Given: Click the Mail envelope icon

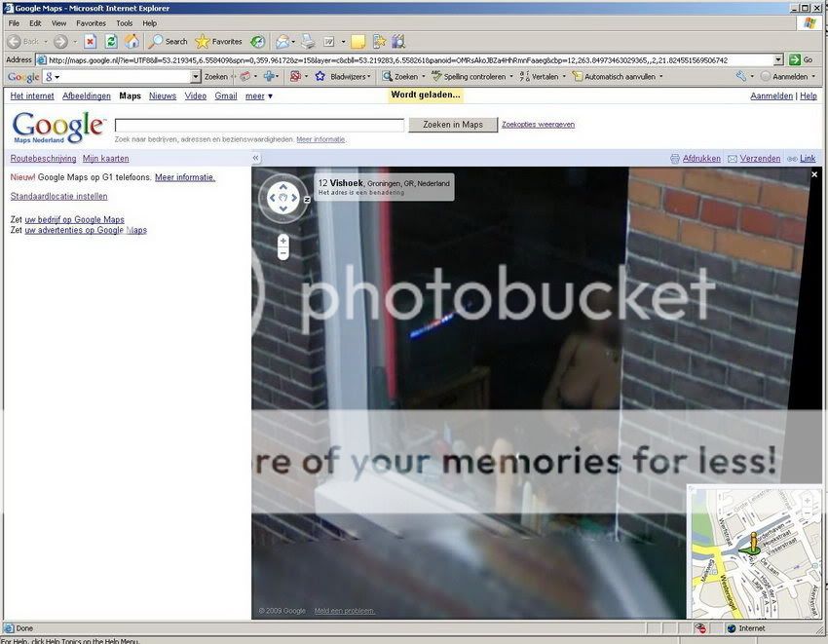Looking at the screenshot, I should tap(282, 41).
